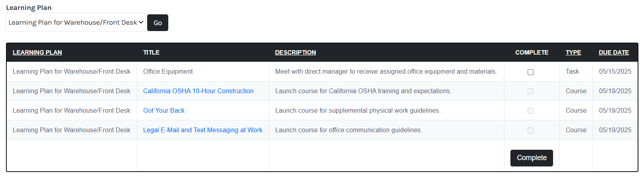Click the 05/15/2025 due date cell
This screenshot has height=178, width=644.
(615, 72)
